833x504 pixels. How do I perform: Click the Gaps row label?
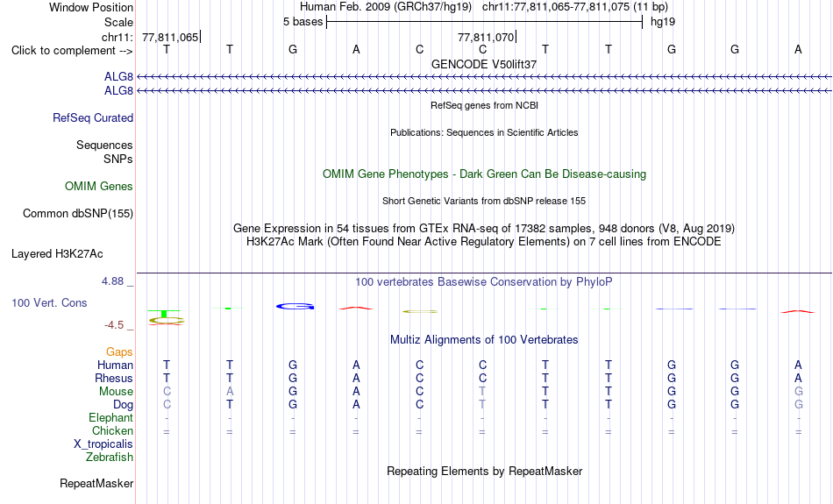coord(119,352)
